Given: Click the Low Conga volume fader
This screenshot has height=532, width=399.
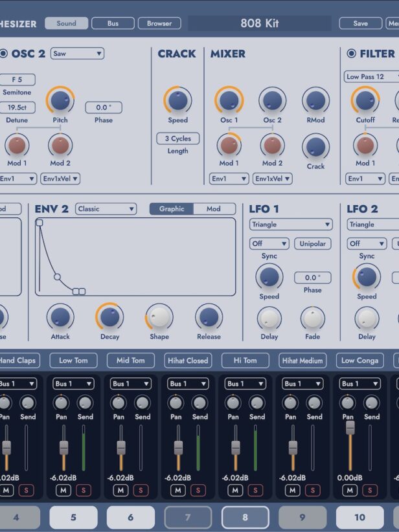Looking at the screenshot, I should [350, 428].
